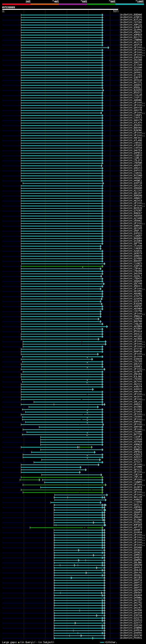146x644 pixels.
Task: Select label UniRef100_C5WRN8
Action: pos(131,40)
